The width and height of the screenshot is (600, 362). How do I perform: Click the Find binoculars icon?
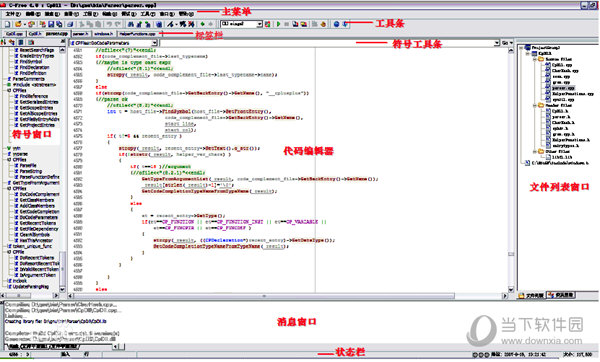point(131,24)
